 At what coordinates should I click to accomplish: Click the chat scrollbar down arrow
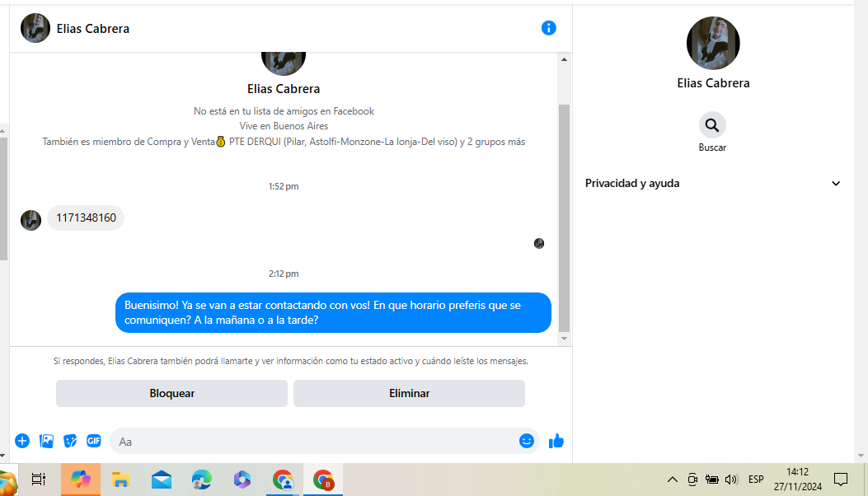[564, 339]
